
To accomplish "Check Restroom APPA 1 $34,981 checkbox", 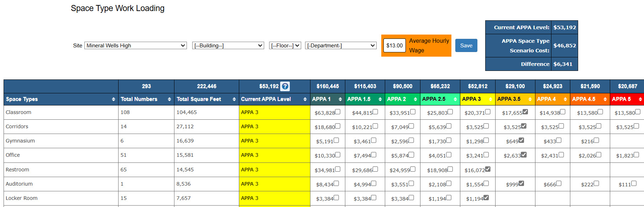I will pyautogui.click(x=338, y=169).
